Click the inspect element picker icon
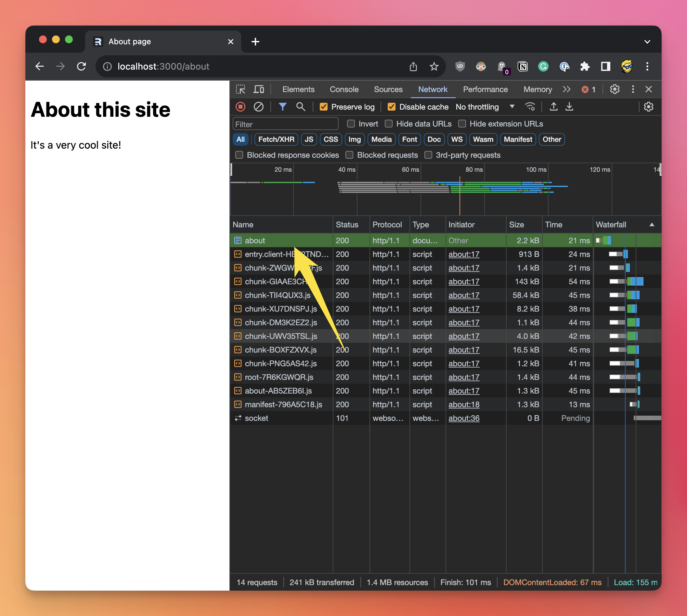The image size is (687, 616). (x=240, y=89)
